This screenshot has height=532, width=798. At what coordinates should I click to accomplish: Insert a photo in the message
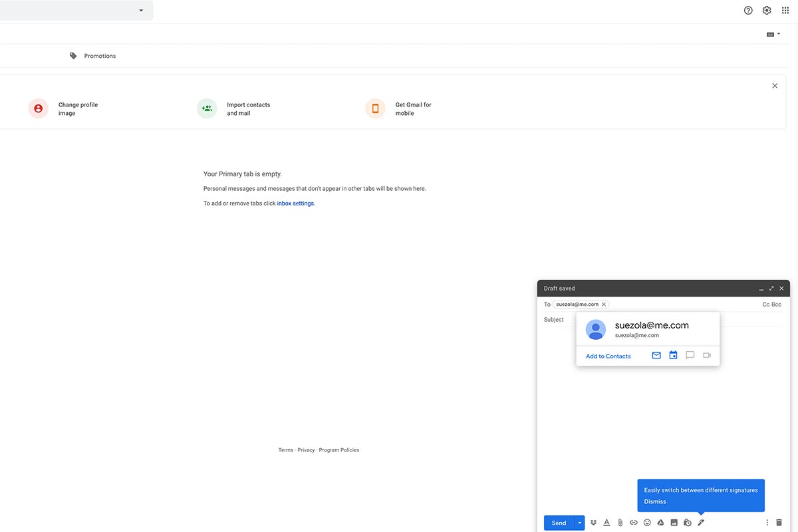(x=674, y=523)
